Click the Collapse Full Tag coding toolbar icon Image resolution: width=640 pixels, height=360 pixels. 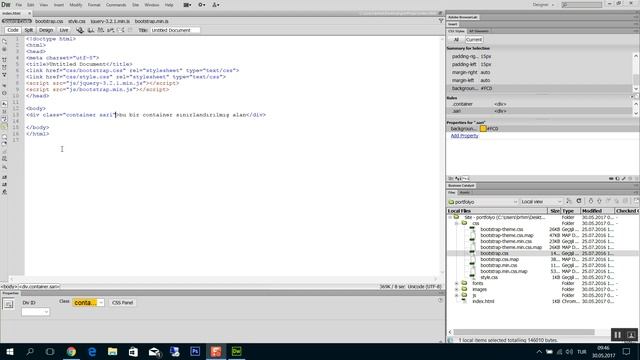tap(4, 60)
